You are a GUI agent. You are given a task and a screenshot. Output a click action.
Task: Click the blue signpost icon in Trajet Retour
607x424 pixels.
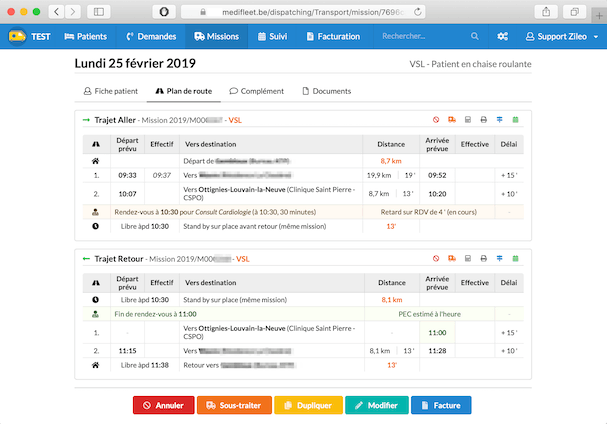click(x=500, y=259)
